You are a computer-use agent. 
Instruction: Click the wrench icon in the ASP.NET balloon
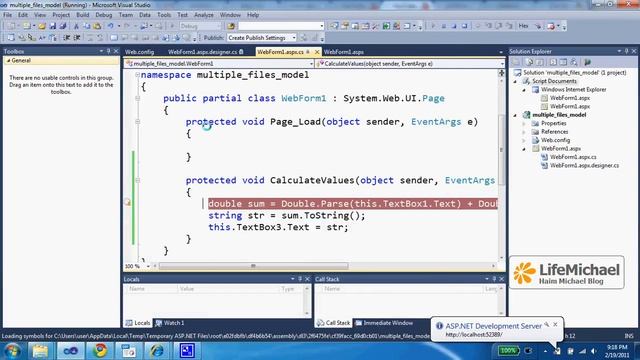coord(547,325)
